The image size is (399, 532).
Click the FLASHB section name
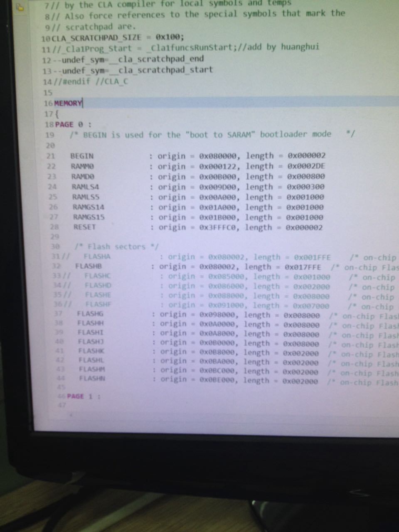click(x=88, y=266)
